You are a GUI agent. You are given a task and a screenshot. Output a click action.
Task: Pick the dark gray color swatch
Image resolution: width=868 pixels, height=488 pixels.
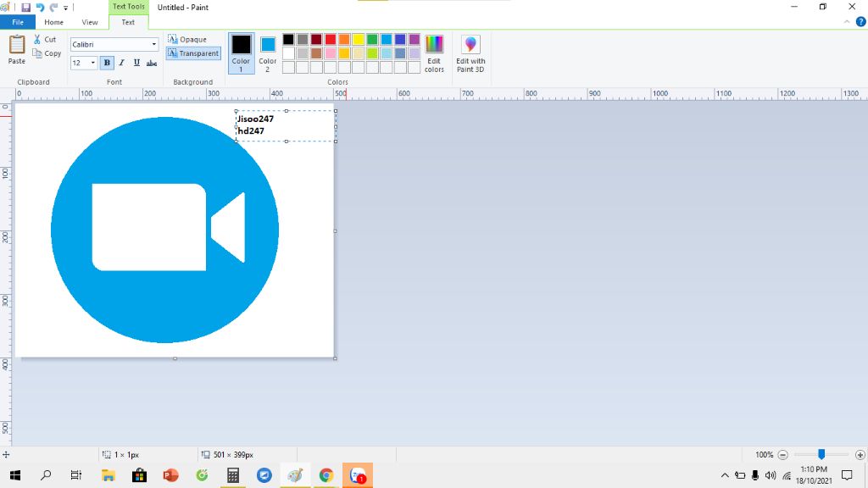303,39
